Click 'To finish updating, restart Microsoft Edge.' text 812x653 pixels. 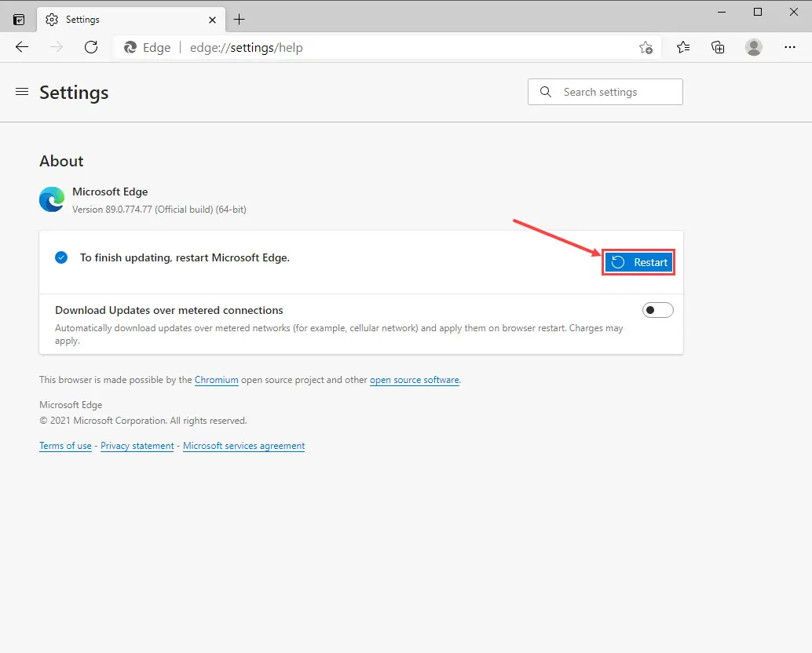click(185, 257)
